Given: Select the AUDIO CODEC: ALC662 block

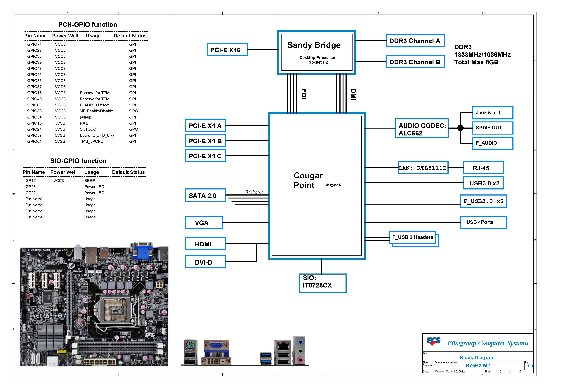Looking at the screenshot, I should (421, 128).
